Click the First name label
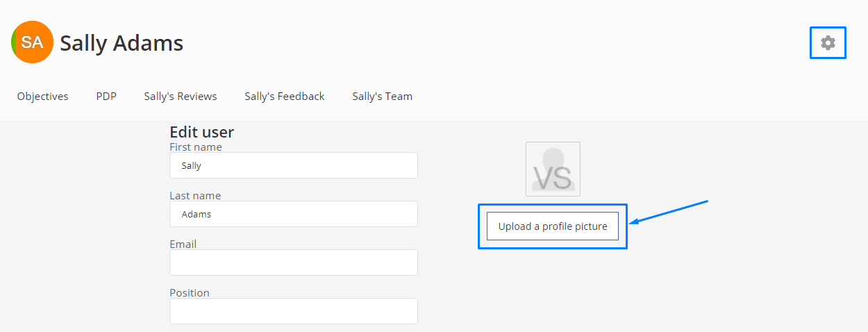The image size is (868, 332). point(196,147)
